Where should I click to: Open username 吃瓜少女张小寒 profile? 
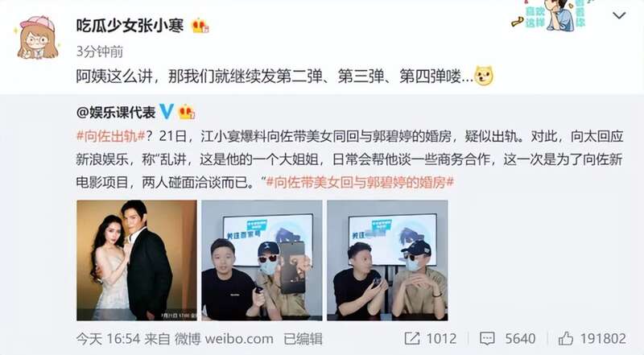[130, 26]
